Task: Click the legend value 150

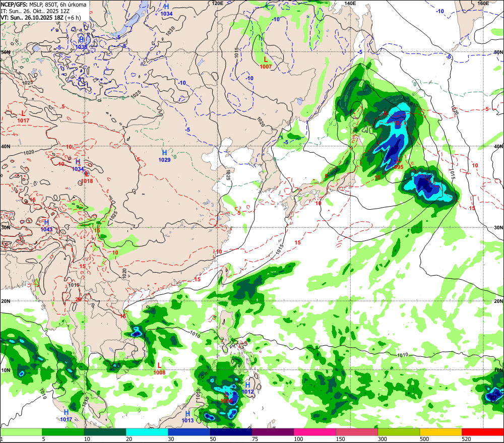Action: coord(340,439)
